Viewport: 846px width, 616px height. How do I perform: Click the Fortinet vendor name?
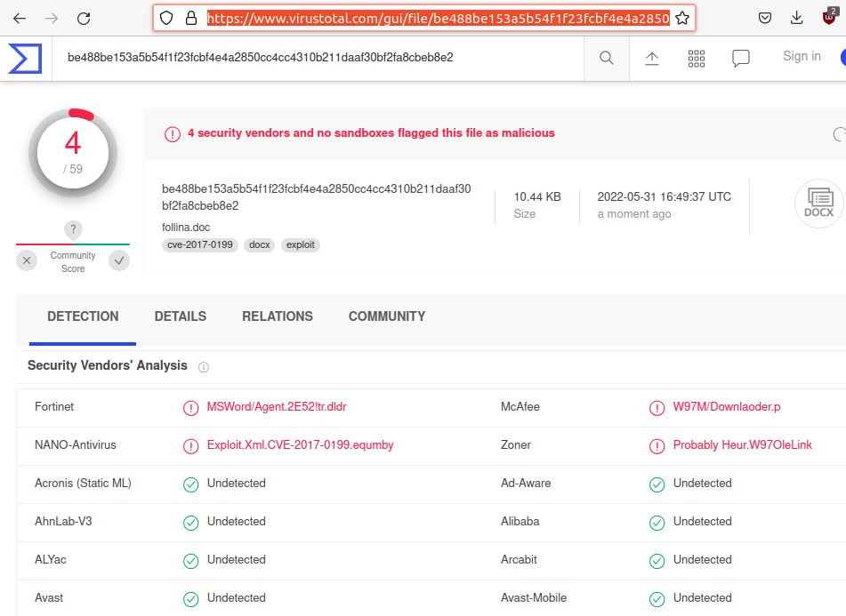(54, 407)
